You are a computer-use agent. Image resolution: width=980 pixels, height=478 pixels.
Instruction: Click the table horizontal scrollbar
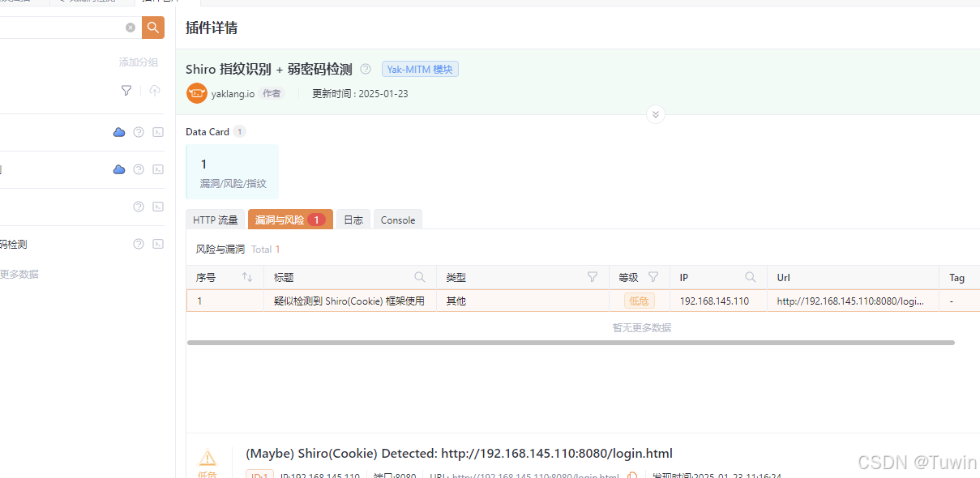tap(571, 343)
